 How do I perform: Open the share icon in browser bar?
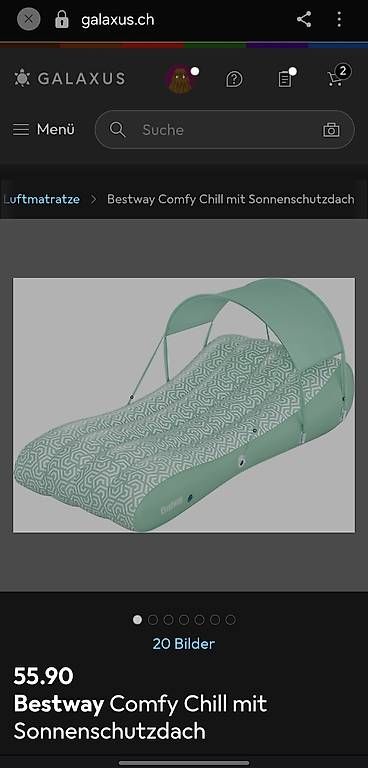tap(304, 20)
